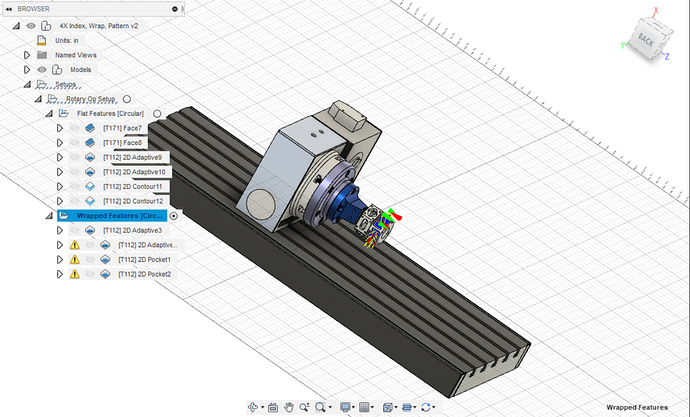Collapse the Rotary Op Setup node
This screenshot has width=690, height=417.
38,99
